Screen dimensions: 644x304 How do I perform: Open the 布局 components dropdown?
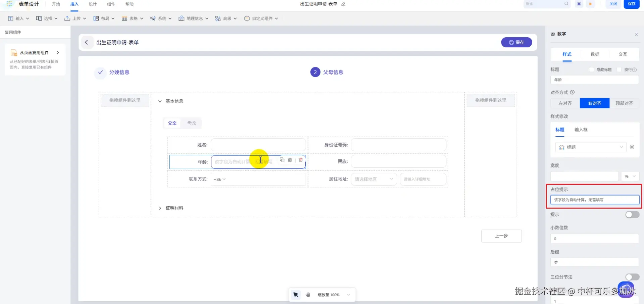104,18
